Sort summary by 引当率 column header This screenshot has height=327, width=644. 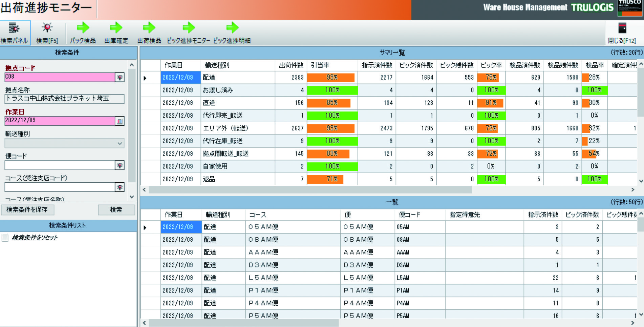pos(320,65)
